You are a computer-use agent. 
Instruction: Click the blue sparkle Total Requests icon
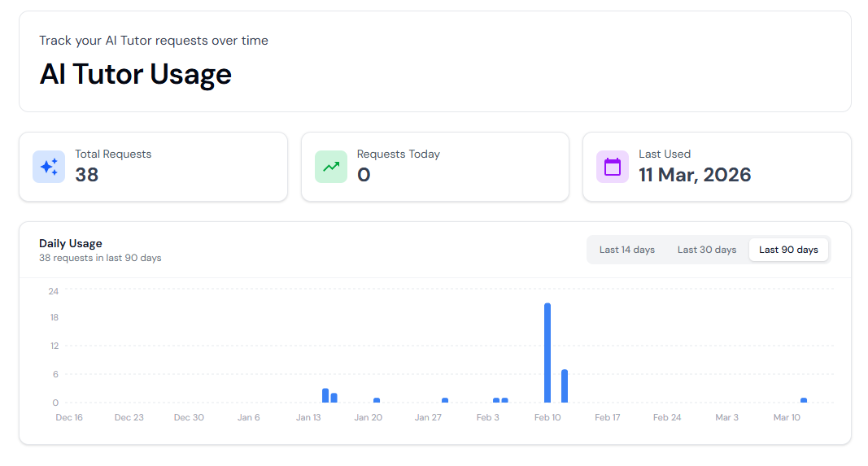tap(49, 167)
